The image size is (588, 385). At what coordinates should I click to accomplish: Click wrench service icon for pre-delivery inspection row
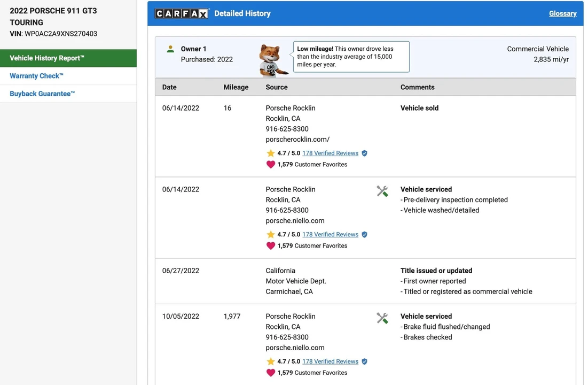pos(382,191)
